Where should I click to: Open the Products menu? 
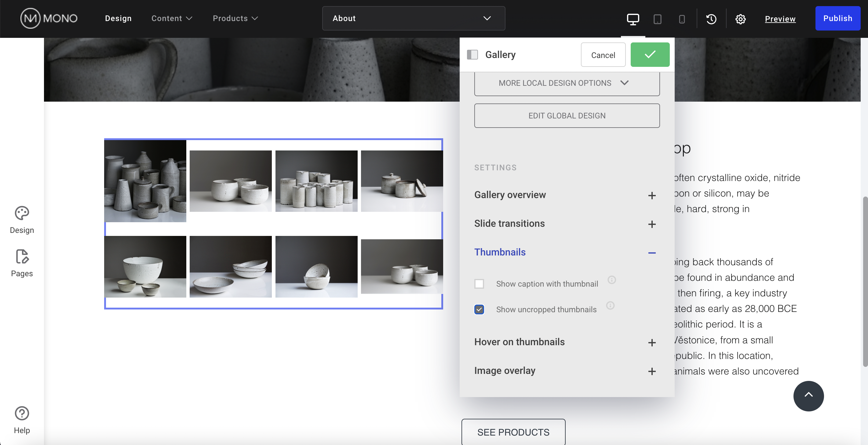(235, 18)
